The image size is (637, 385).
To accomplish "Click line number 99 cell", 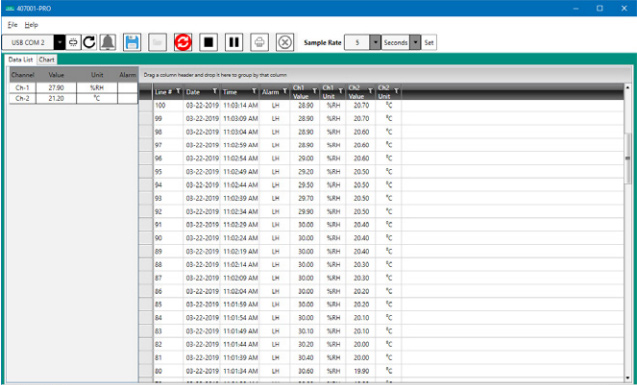I will (168, 119).
